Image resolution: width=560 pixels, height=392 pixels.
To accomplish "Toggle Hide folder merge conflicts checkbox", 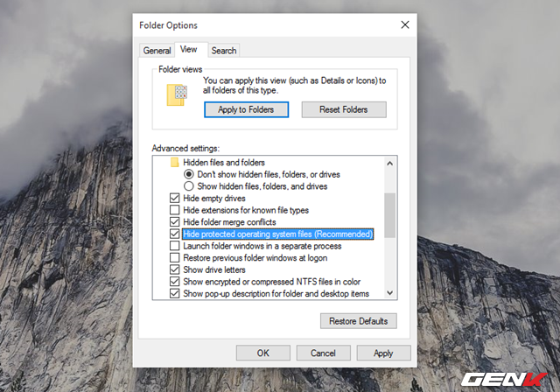I will coord(175,222).
